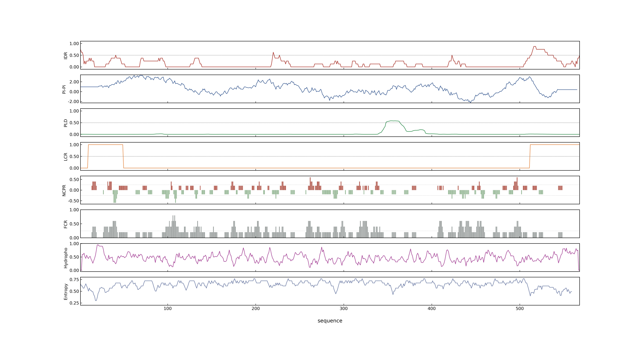Viewport: 644px width, 343px height.
Task: Click the LCR axis label
Action: tap(66, 157)
